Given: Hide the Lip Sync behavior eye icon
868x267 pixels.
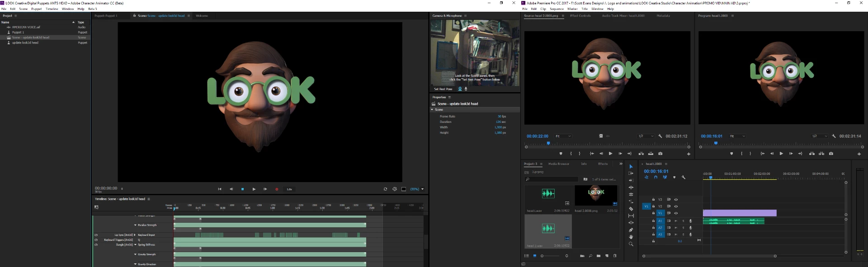Looking at the screenshot, I should point(96,235).
